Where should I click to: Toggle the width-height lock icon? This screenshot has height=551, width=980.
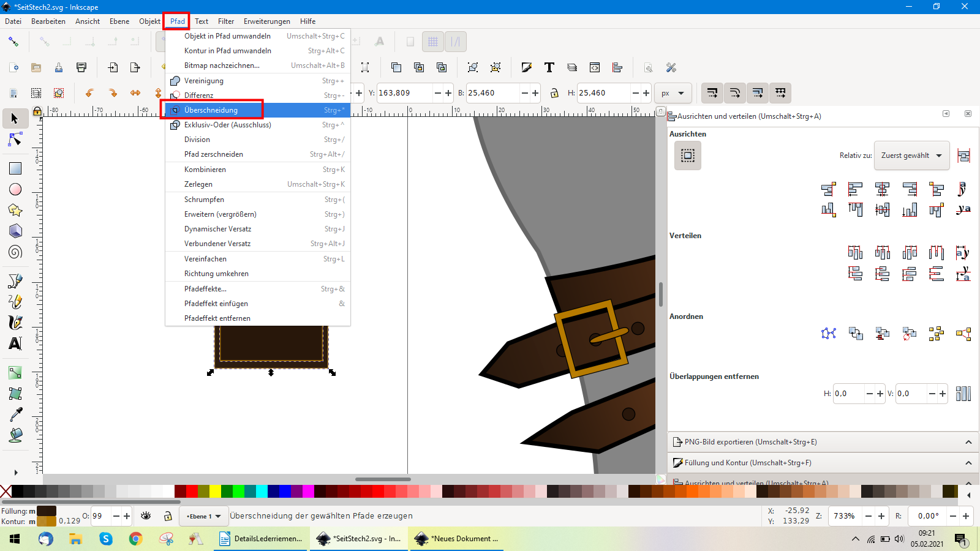(x=554, y=93)
